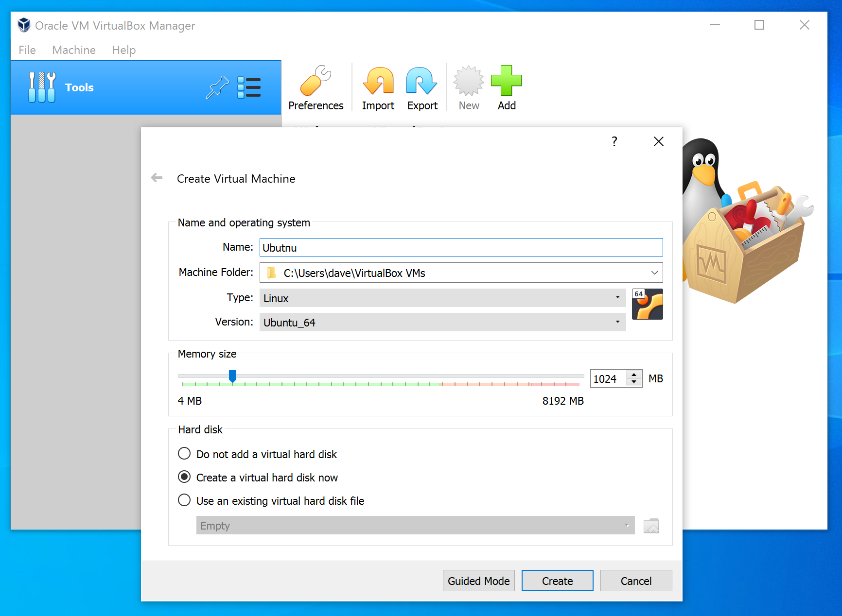Click the New machine toolbar icon
Screen dimensions: 842x616
click(x=469, y=88)
